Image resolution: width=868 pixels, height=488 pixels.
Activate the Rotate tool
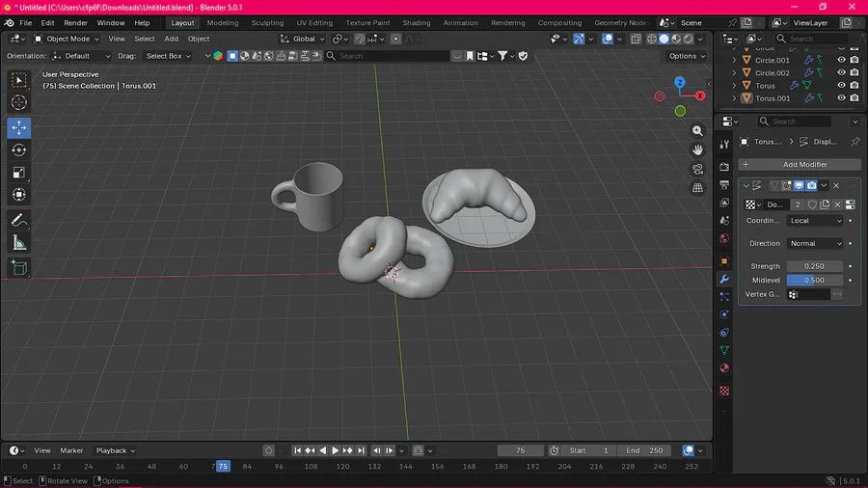[19, 150]
